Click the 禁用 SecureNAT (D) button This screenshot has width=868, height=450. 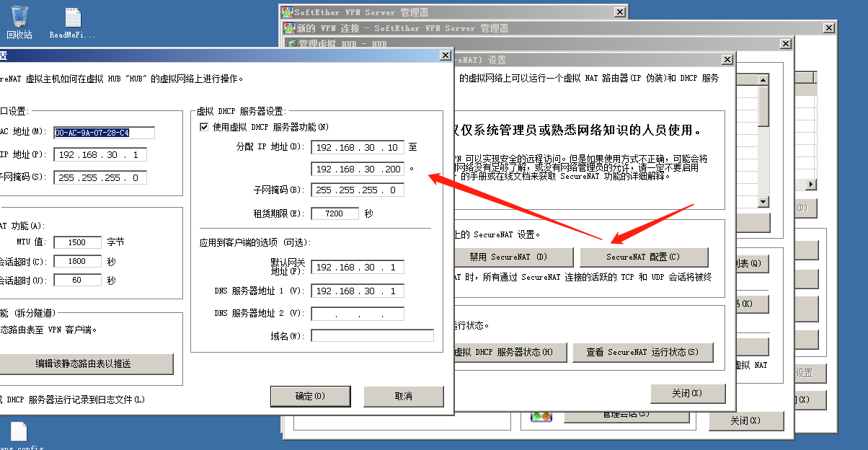coord(514,257)
